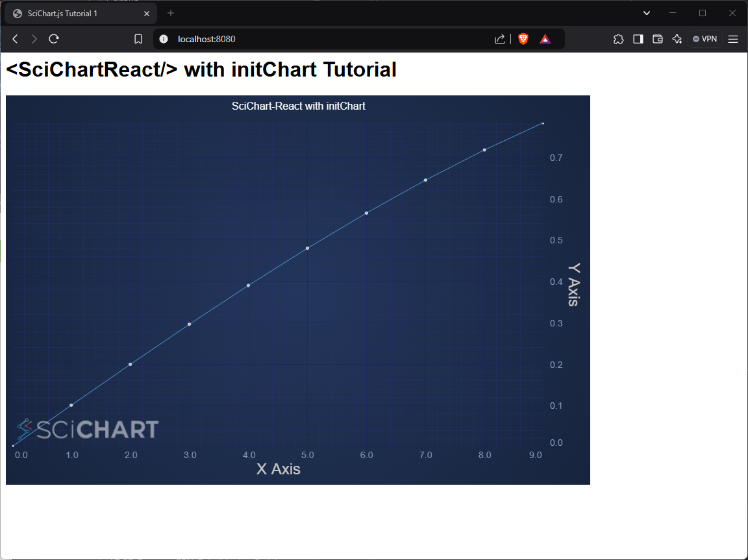Open the share icon in address bar
748x560 pixels.
pos(499,39)
